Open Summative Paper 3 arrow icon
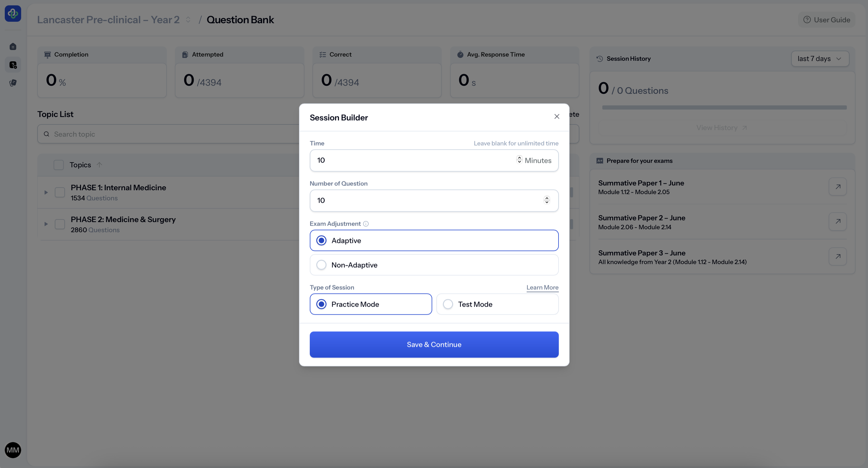Screen dimensions: 868x468 (x=838, y=257)
